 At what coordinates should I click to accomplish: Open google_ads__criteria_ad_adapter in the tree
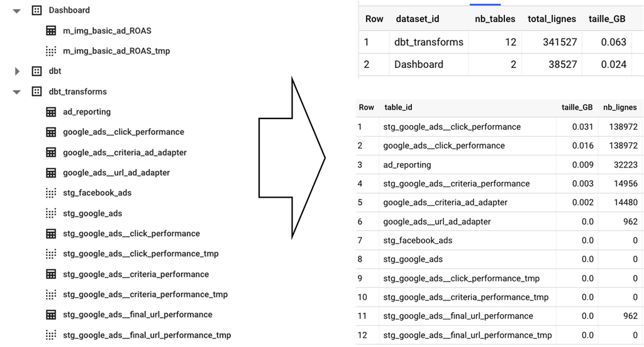click(125, 152)
